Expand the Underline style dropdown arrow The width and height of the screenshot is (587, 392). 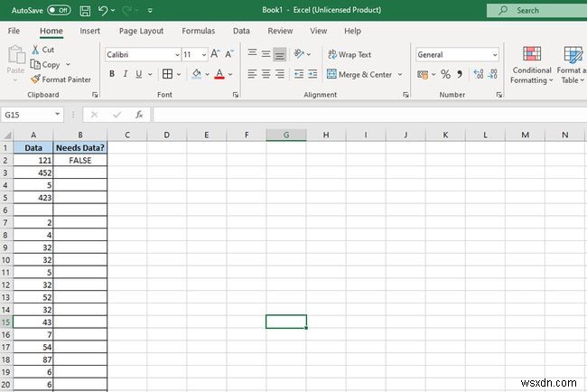tap(150, 74)
